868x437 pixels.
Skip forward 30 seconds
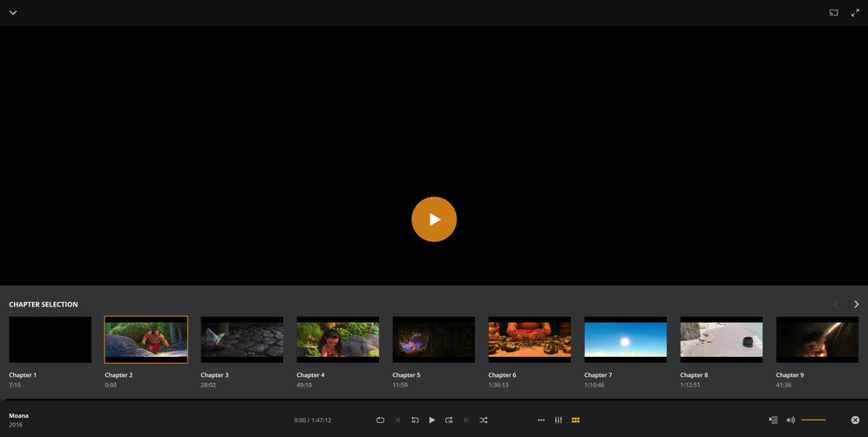point(449,420)
